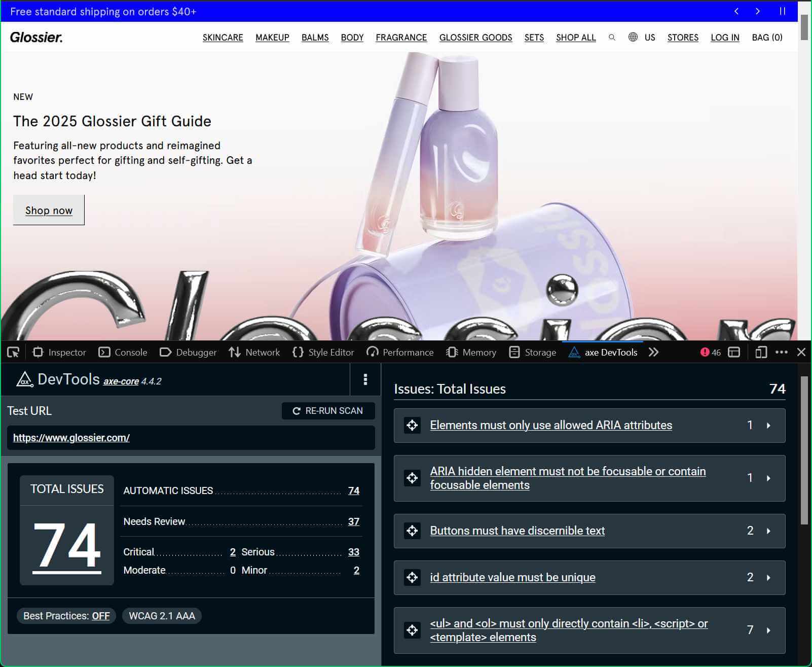The width and height of the screenshot is (812, 667).
Task: Open the SKINCARE menu in site navigation
Action: (x=223, y=38)
